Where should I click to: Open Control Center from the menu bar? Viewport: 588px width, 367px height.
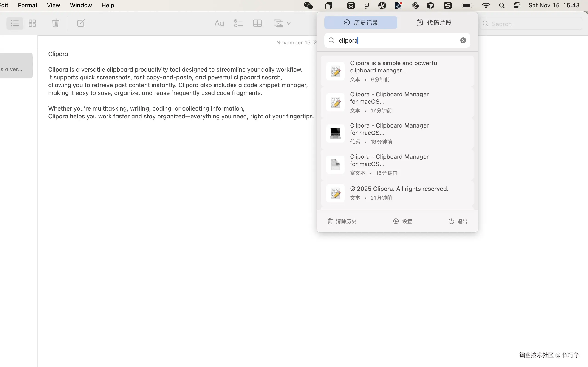pos(517,5)
